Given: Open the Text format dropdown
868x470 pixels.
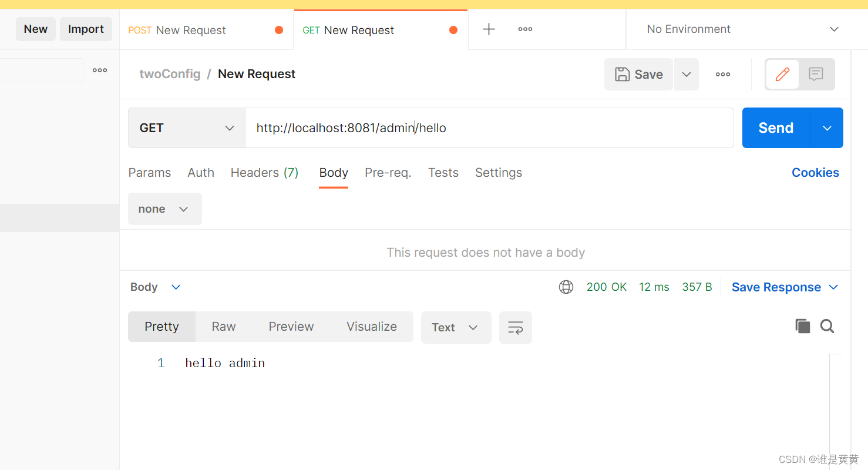Looking at the screenshot, I should click(456, 327).
